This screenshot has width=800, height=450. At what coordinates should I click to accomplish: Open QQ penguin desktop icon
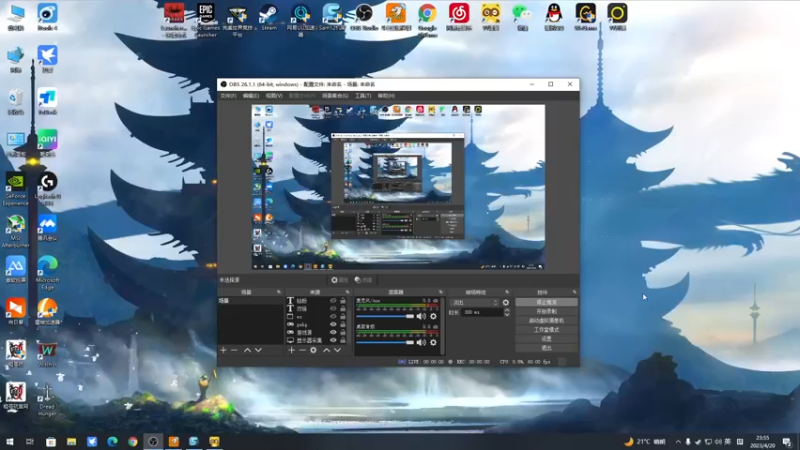coord(554,17)
